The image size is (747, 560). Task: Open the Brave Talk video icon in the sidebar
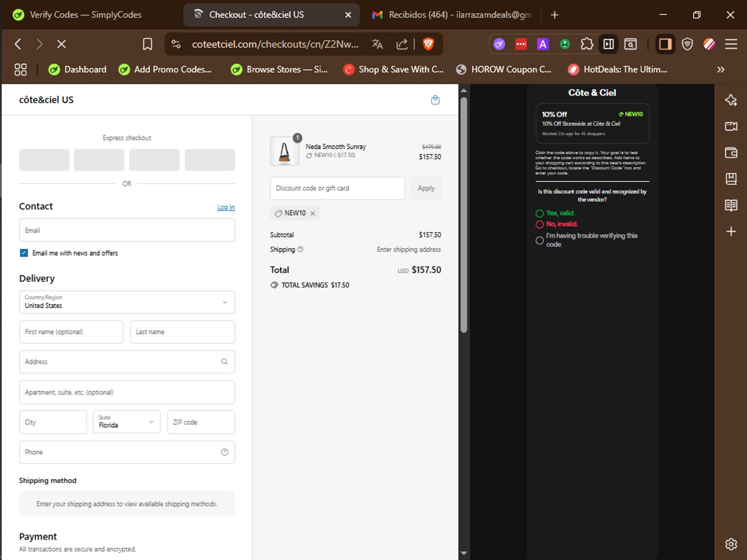tap(731, 126)
